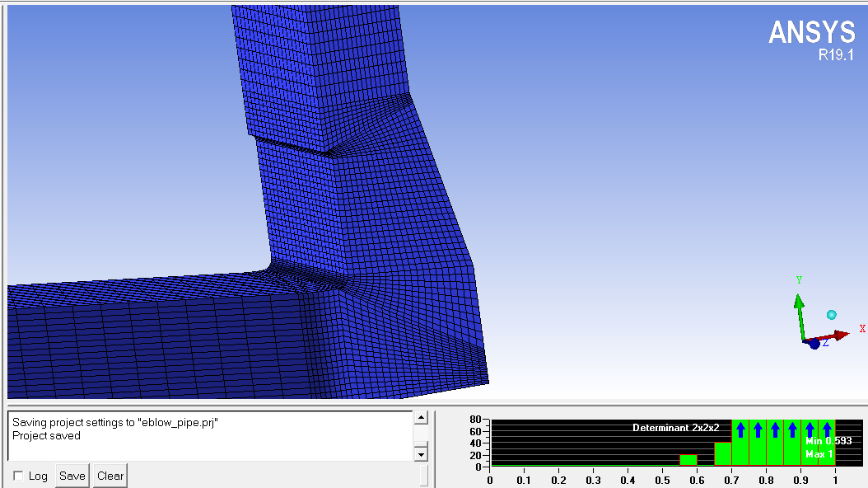The width and height of the screenshot is (868, 488).
Task: Select the 0.55-0.6 quality histogram bar
Action: tap(688, 460)
